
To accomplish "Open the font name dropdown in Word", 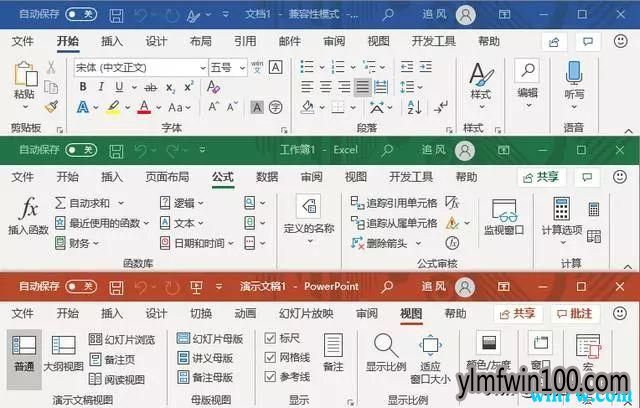I will tap(203, 68).
